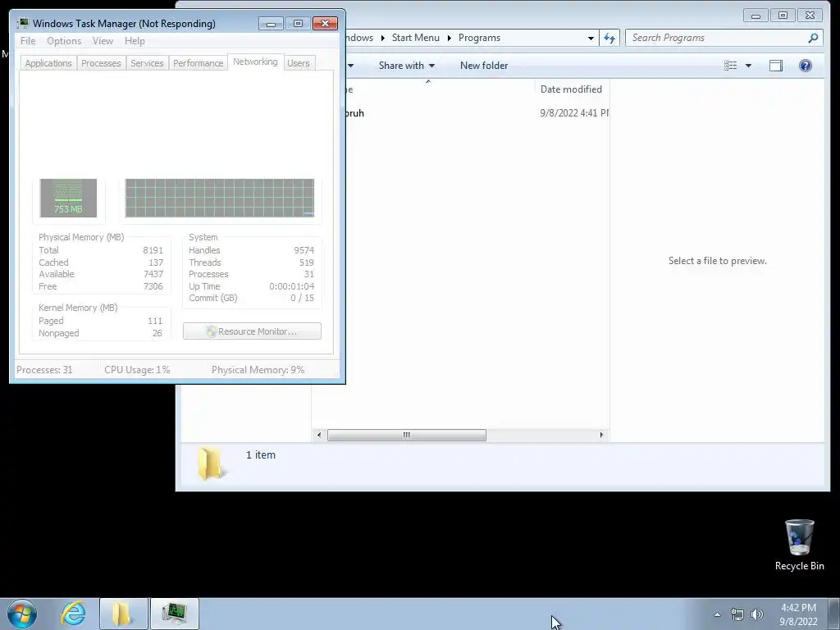Switch to the Services tab
Image resolution: width=840 pixels, height=630 pixels.
[147, 63]
